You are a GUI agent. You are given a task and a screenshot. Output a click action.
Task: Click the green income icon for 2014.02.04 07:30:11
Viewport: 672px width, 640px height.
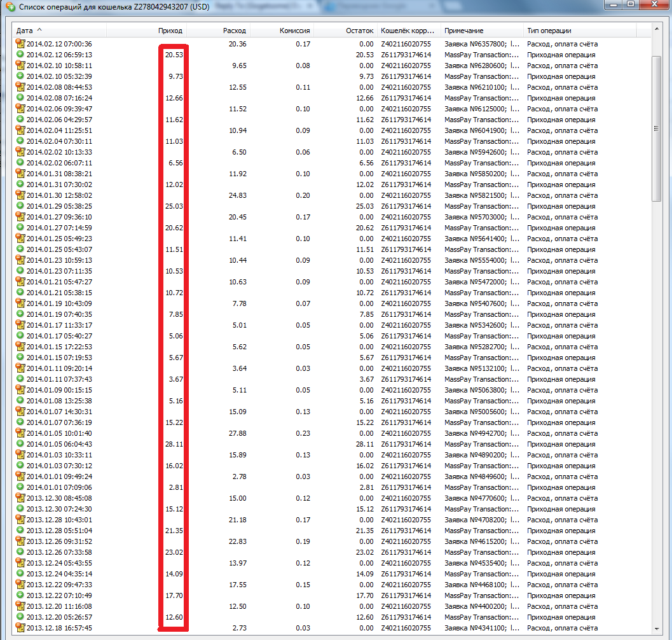coord(20,141)
